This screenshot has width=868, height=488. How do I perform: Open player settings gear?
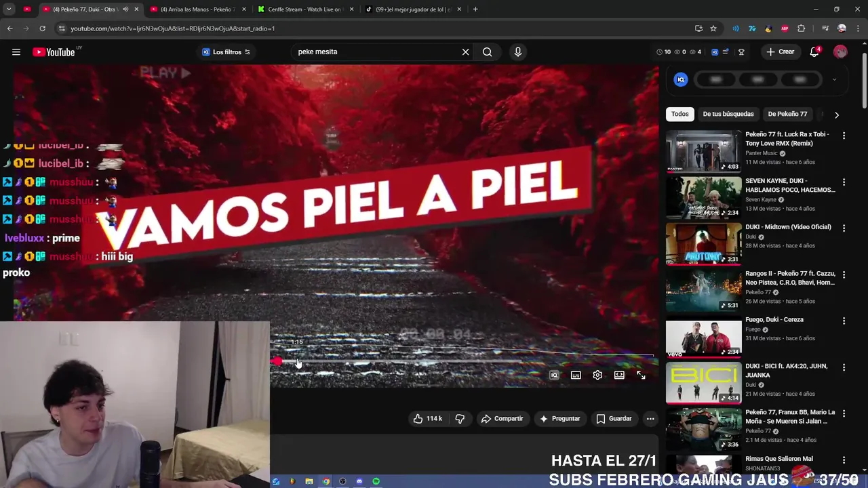click(597, 375)
